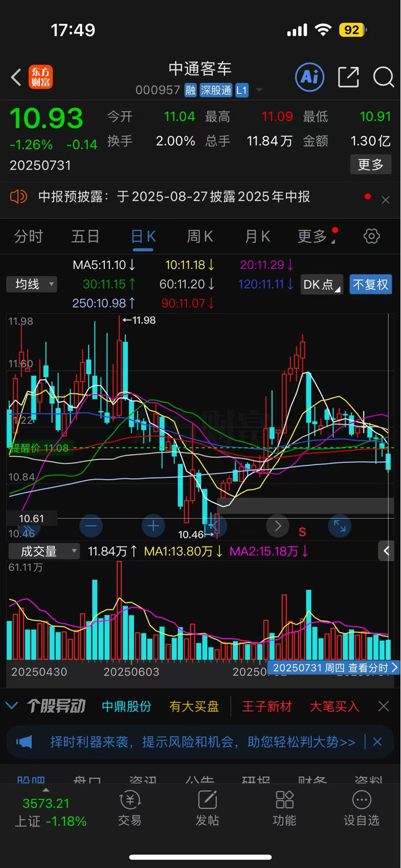Image resolution: width=401 pixels, height=868 pixels.
Task: Zoom in chart with plus button
Action: 153,525
